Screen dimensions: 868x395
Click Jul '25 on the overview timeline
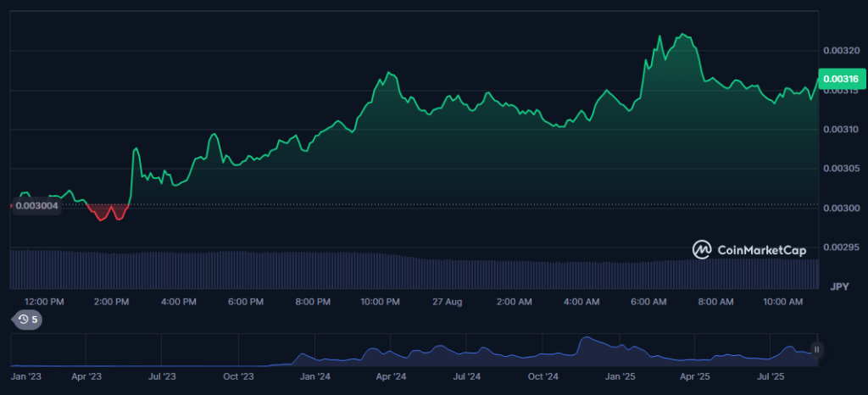[770, 376]
